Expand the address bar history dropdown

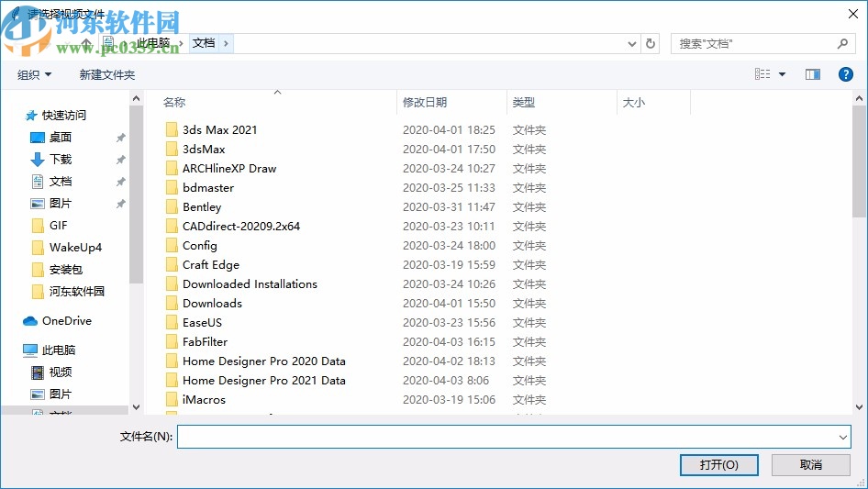click(x=631, y=44)
